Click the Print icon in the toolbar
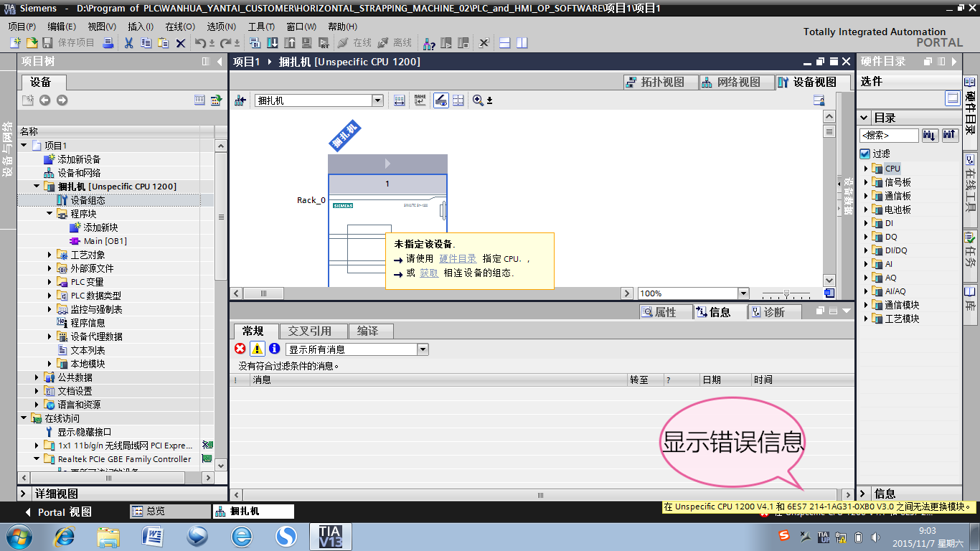The image size is (980, 551). pos(108,43)
